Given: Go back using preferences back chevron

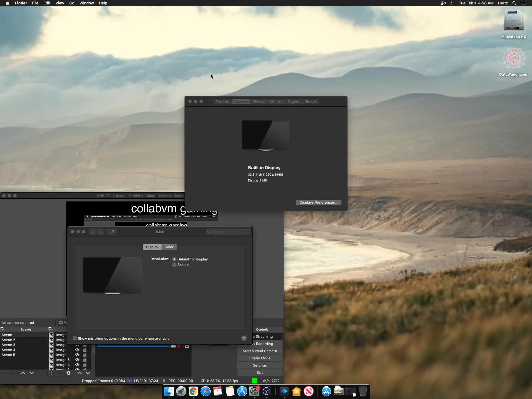Looking at the screenshot, I should coord(93,232).
